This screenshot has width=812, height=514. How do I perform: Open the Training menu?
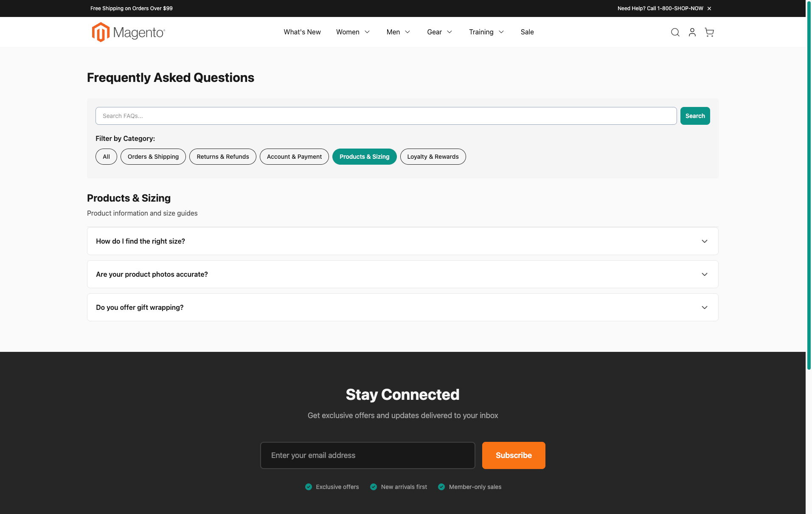486,32
